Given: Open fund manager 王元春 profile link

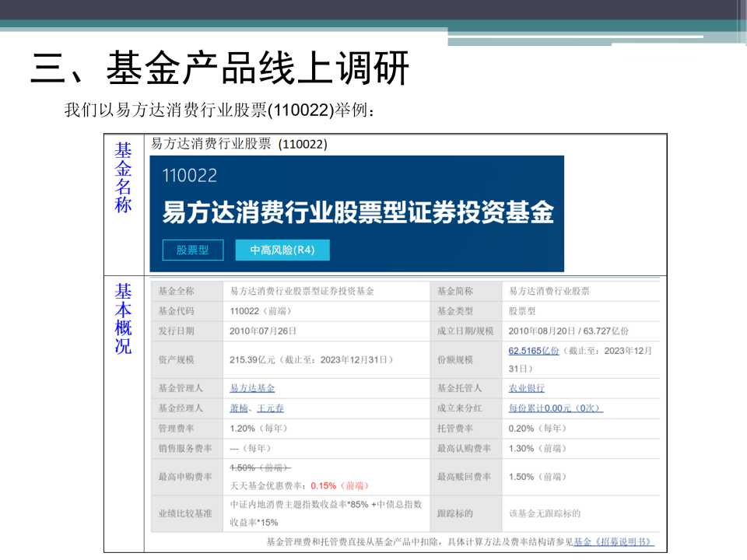Looking at the screenshot, I should pyautogui.click(x=271, y=408).
